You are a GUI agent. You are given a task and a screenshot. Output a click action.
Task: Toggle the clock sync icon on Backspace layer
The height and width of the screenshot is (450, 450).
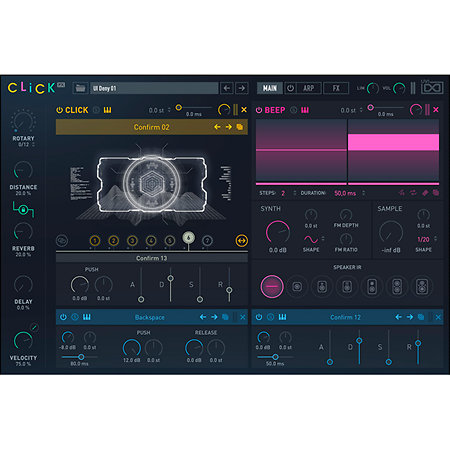[x=75, y=317]
